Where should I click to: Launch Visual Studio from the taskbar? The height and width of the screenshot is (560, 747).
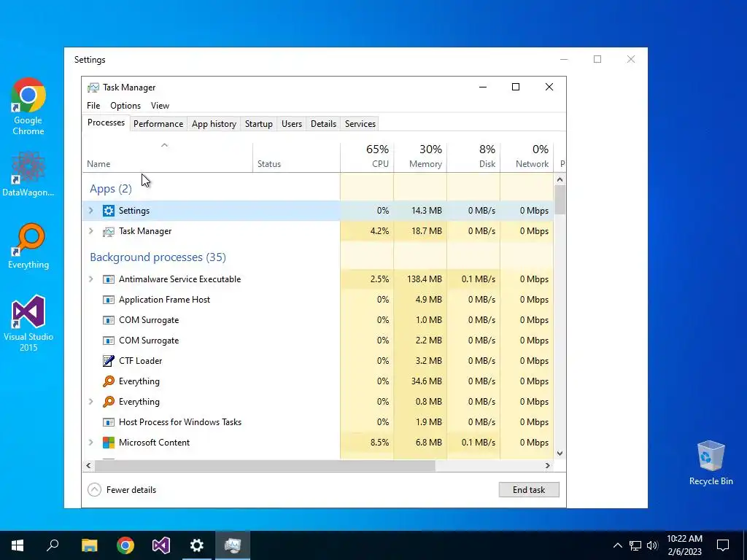(x=161, y=545)
